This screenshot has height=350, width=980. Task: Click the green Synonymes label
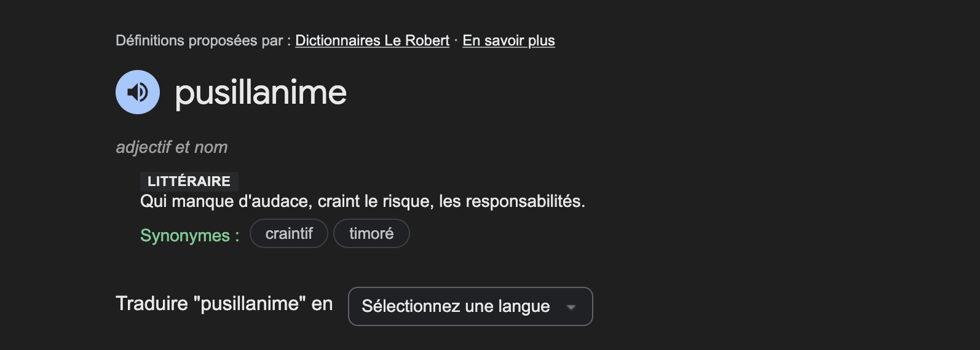189,235
